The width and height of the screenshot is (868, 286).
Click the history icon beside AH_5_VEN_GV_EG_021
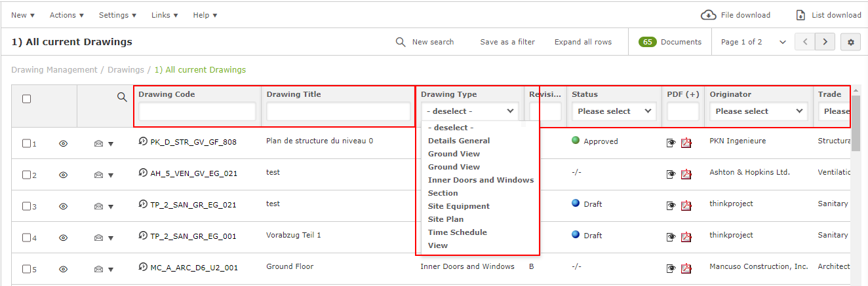click(143, 173)
